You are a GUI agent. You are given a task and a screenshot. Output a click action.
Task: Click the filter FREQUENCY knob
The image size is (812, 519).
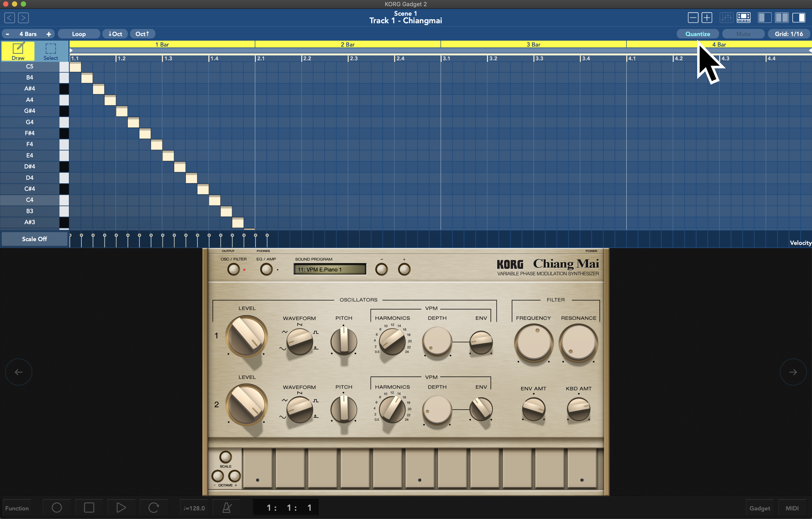pos(533,343)
